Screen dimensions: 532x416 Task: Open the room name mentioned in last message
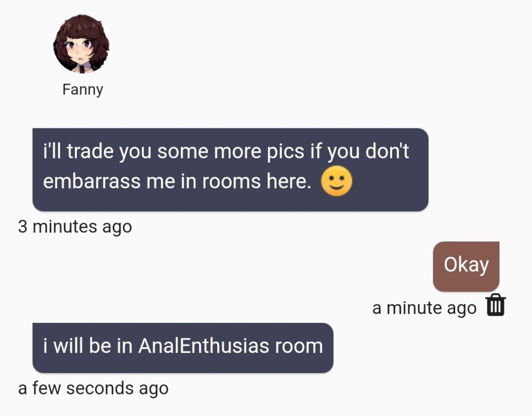click(x=204, y=346)
